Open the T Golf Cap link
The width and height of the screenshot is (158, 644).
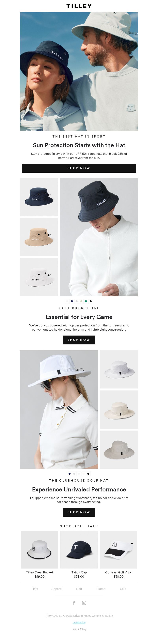click(79, 572)
